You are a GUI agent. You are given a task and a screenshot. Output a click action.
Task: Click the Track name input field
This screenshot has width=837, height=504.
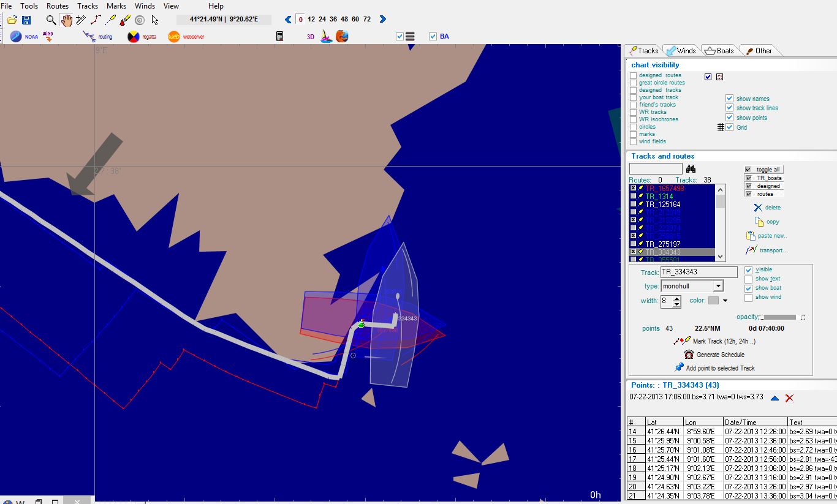pyautogui.click(x=699, y=272)
